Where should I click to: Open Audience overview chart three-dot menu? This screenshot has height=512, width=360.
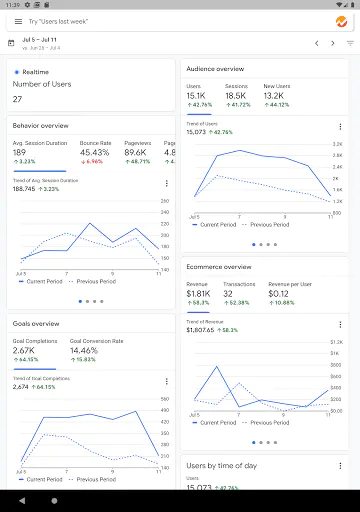pos(340,127)
